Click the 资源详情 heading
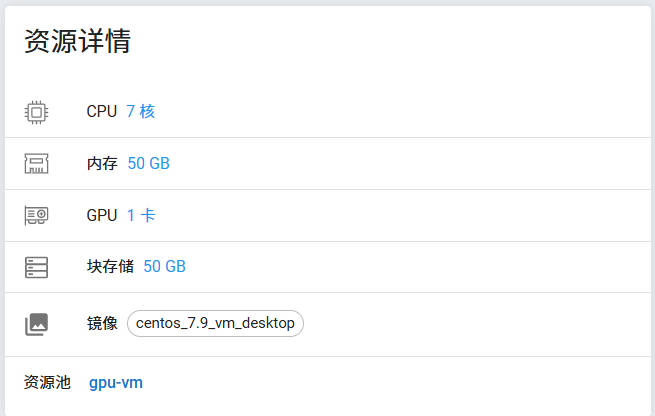Image resolution: width=655 pixels, height=416 pixels. [77, 41]
